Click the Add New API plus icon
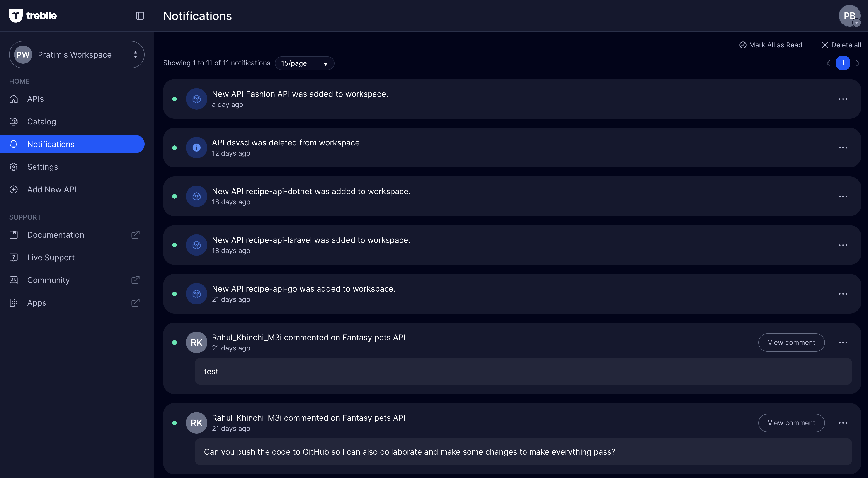Screen dimensions: 868x478 13,189
